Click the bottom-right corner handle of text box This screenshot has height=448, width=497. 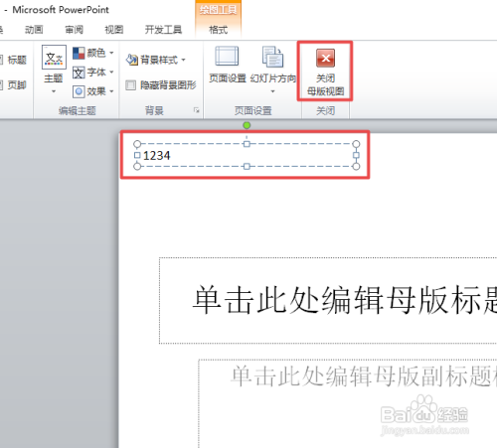pyautogui.click(x=356, y=166)
